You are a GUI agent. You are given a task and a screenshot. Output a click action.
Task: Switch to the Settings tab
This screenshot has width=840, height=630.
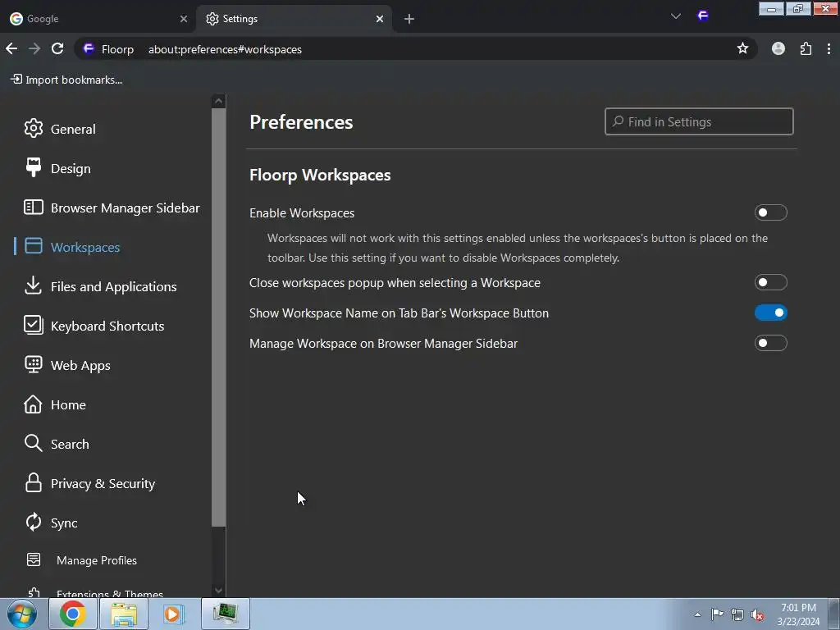point(294,19)
